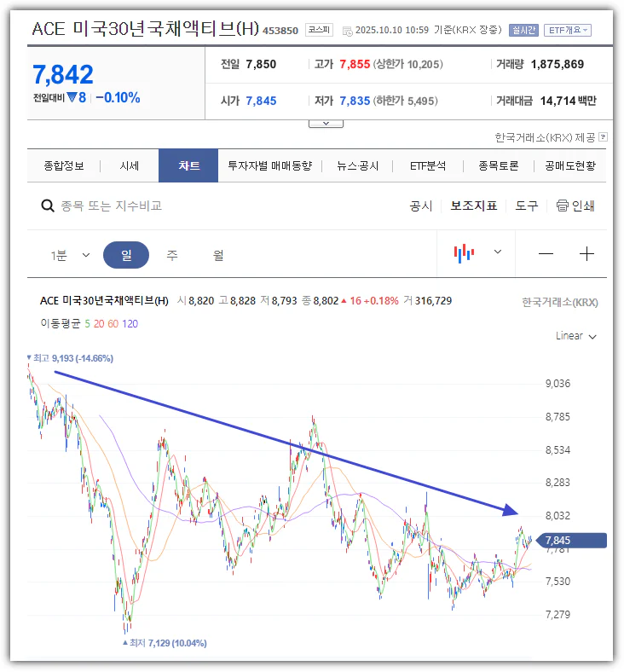Click the help icon next to 한국거래소(KRX) 제공
Screen dimensions: 624x672
[x=603, y=136]
